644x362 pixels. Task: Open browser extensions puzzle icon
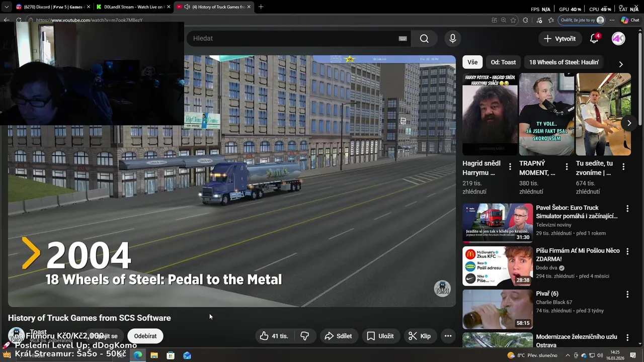525,20
